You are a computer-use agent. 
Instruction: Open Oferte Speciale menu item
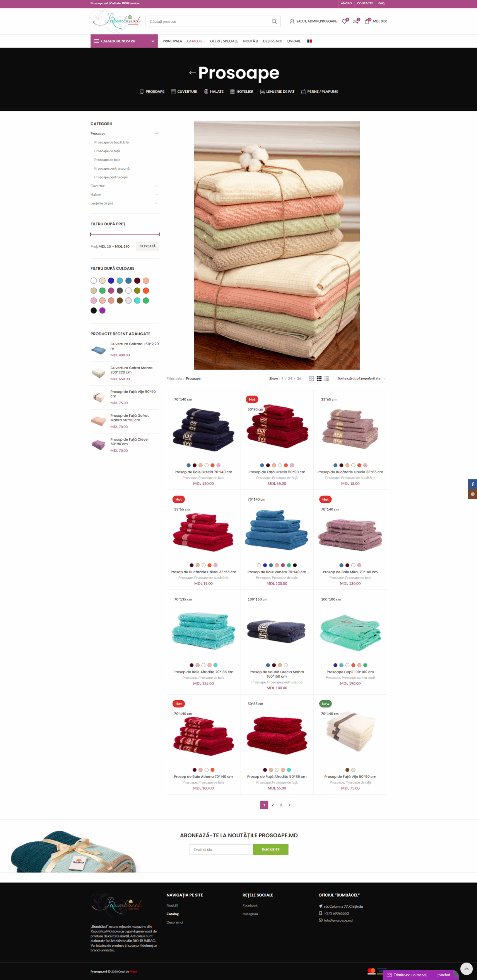point(224,41)
